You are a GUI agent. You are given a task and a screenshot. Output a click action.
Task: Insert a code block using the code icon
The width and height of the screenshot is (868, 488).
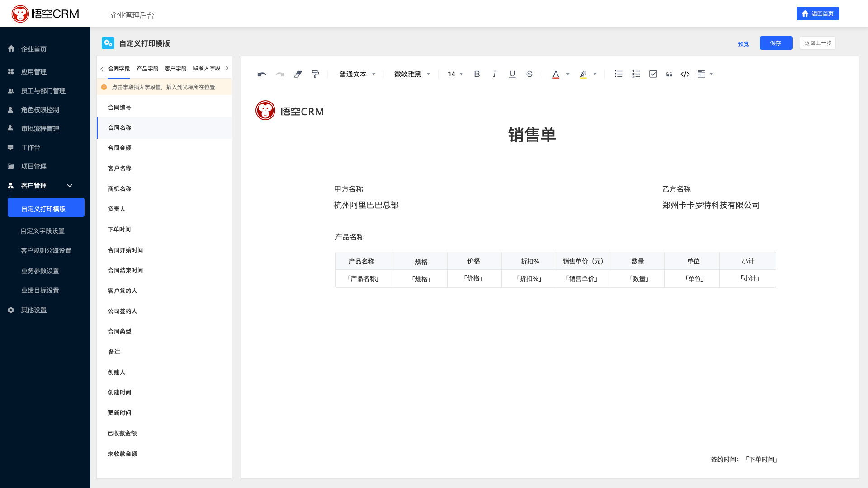pos(685,74)
